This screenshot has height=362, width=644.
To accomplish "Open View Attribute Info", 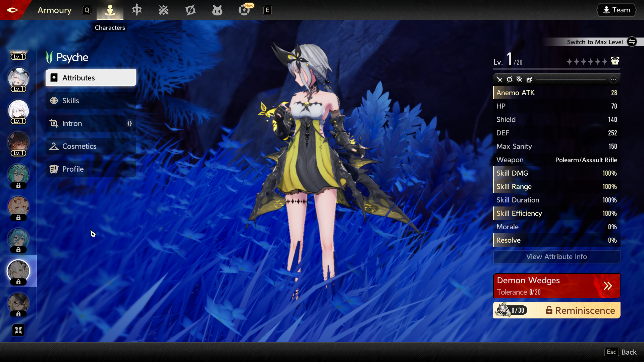I will [556, 257].
